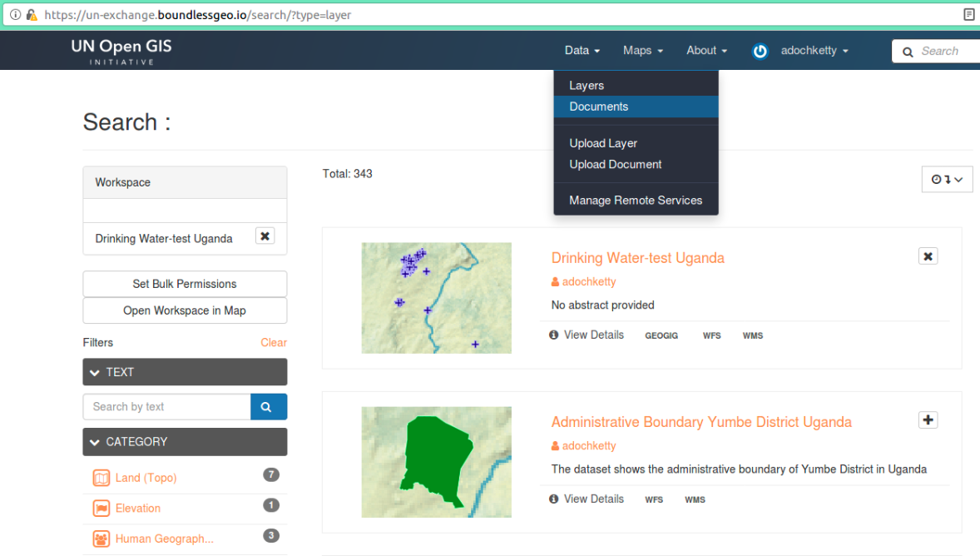
Task: Click the Search by text input field
Action: (166, 407)
